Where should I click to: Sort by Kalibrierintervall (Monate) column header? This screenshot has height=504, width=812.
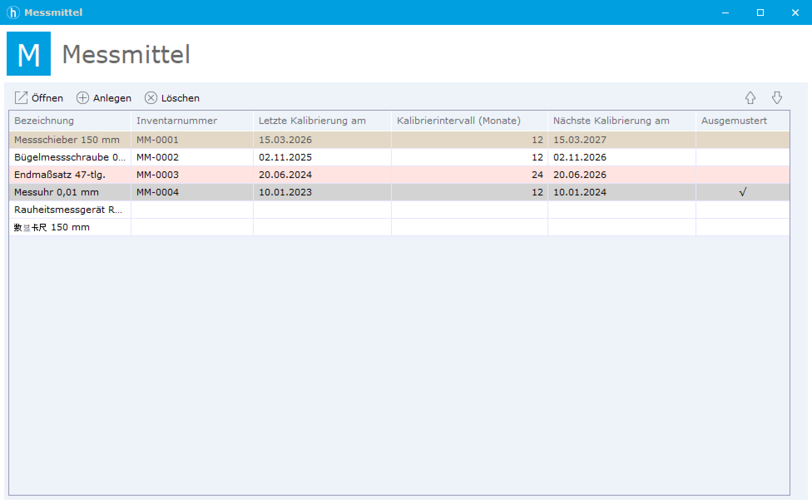pyautogui.click(x=470, y=121)
